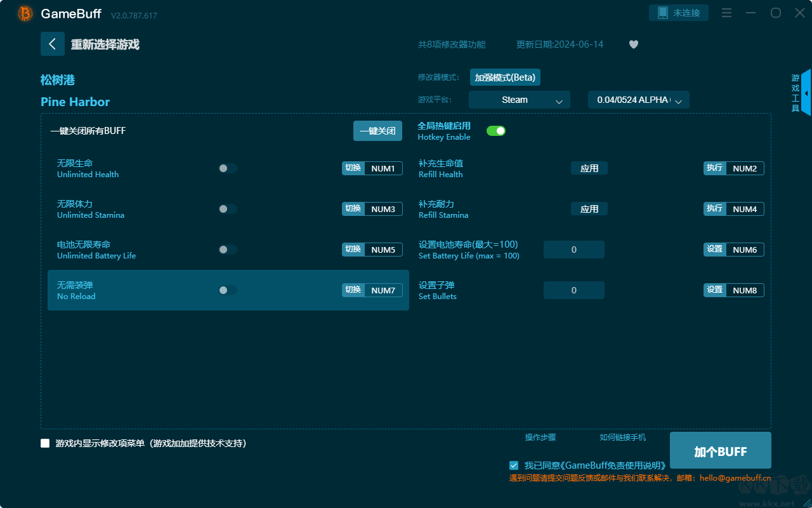Expand the side game tools panel arrow
This screenshot has height=508, width=812.
[806, 93]
